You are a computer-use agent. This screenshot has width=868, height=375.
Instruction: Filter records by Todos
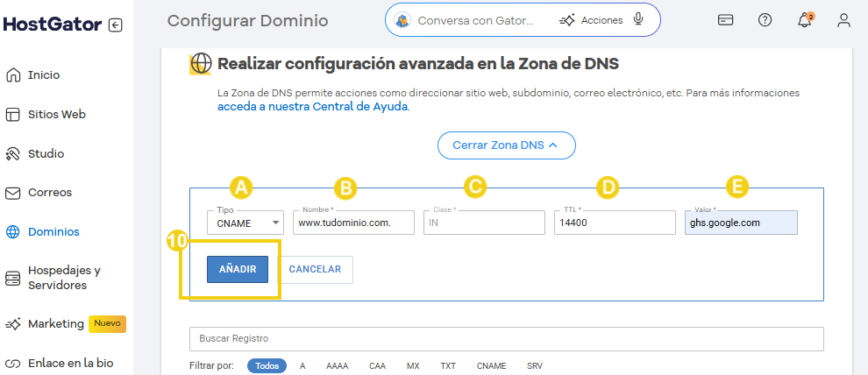point(267,365)
